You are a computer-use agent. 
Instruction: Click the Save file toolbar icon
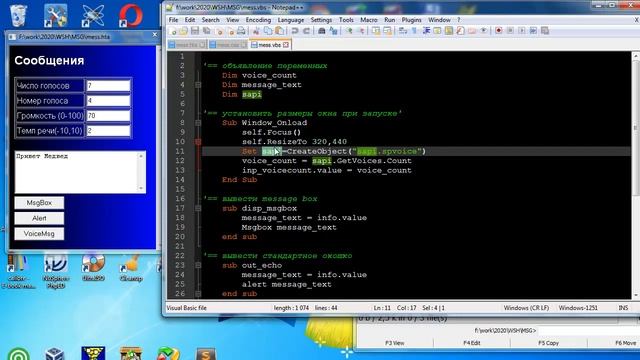[x=195, y=31]
